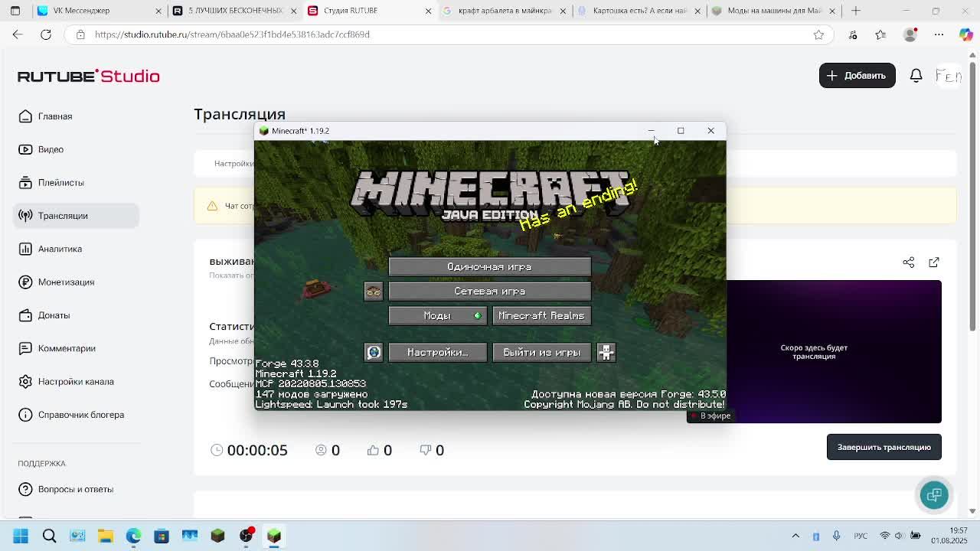Click the face icon beside Сетевая игра
The width and height of the screenshot is (980, 551).
pos(373,291)
